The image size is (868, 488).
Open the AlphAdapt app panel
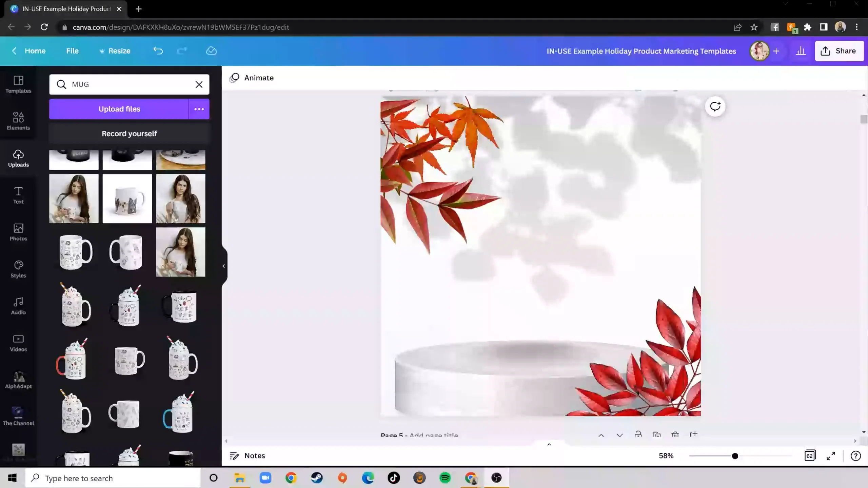click(x=18, y=380)
